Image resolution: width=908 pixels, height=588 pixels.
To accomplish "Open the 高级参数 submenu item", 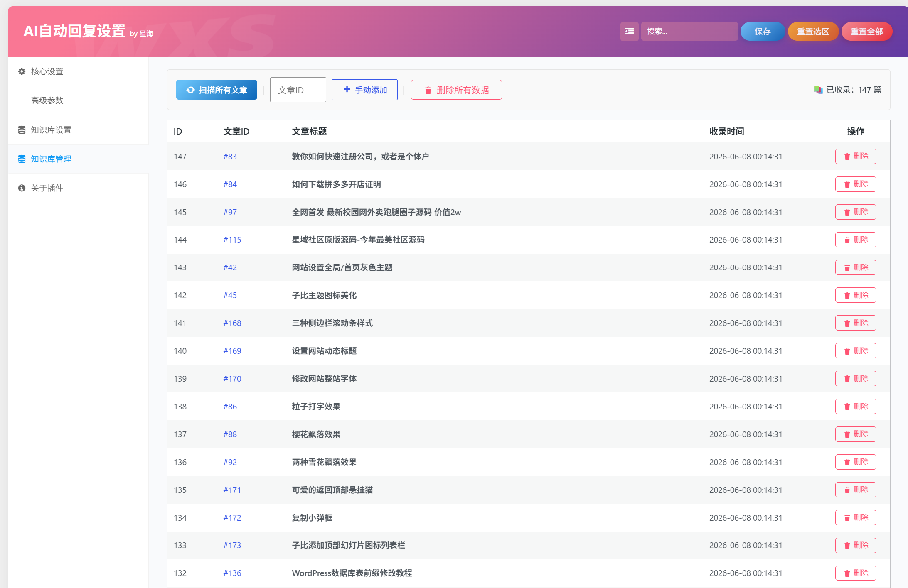I will pyautogui.click(x=78, y=100).
